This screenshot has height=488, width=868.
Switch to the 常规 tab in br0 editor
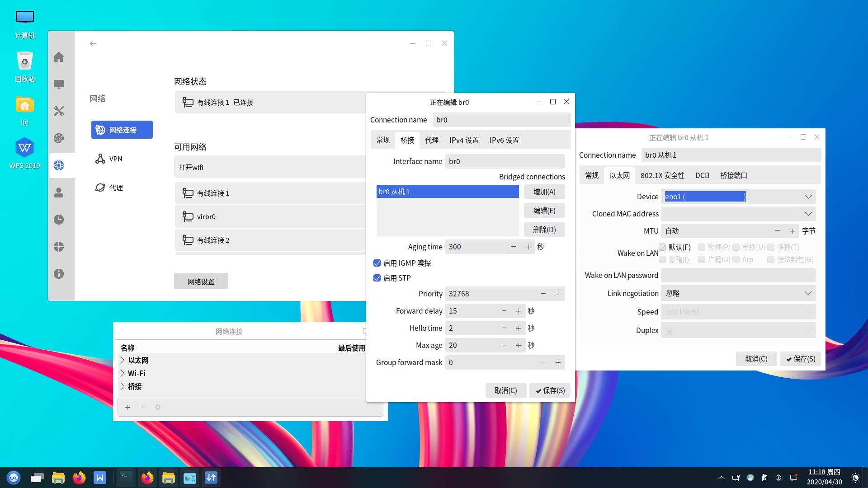[383, 140]
